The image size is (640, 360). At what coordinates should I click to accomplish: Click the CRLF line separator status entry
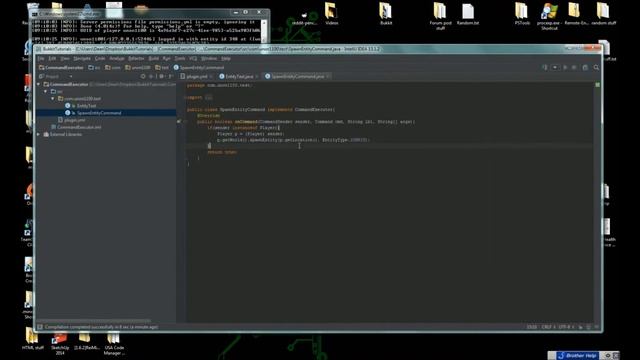(548, 327)
